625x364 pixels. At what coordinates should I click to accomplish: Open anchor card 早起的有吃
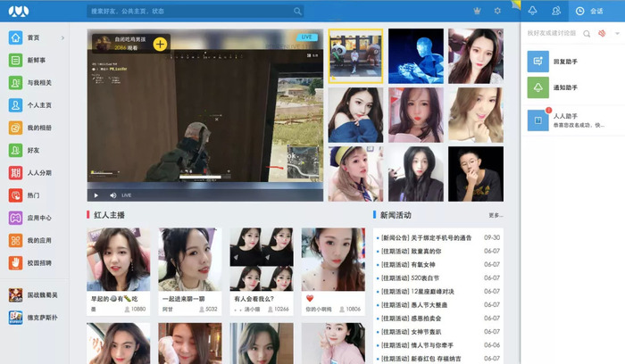[x=119, y=271]
